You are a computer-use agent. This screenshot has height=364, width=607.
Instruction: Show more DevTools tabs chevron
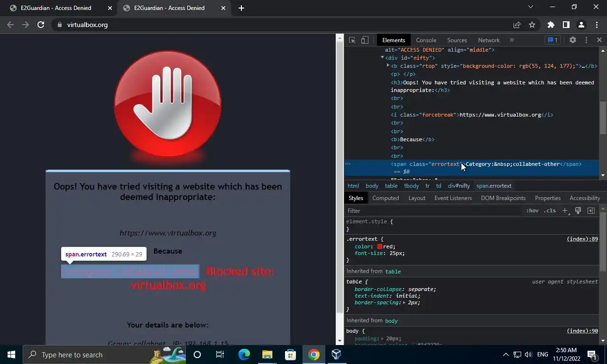[512, 40]
